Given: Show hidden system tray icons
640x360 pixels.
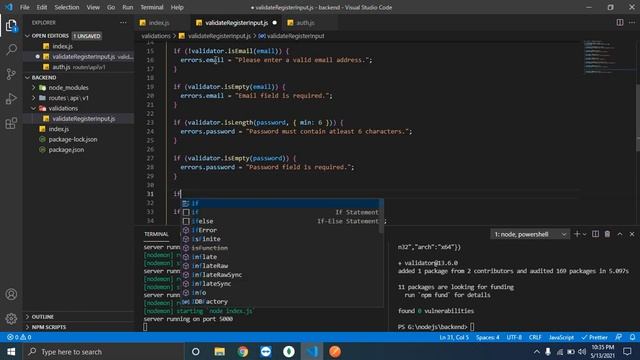Looking at the screenshot, I should click(x=537, y=351).
